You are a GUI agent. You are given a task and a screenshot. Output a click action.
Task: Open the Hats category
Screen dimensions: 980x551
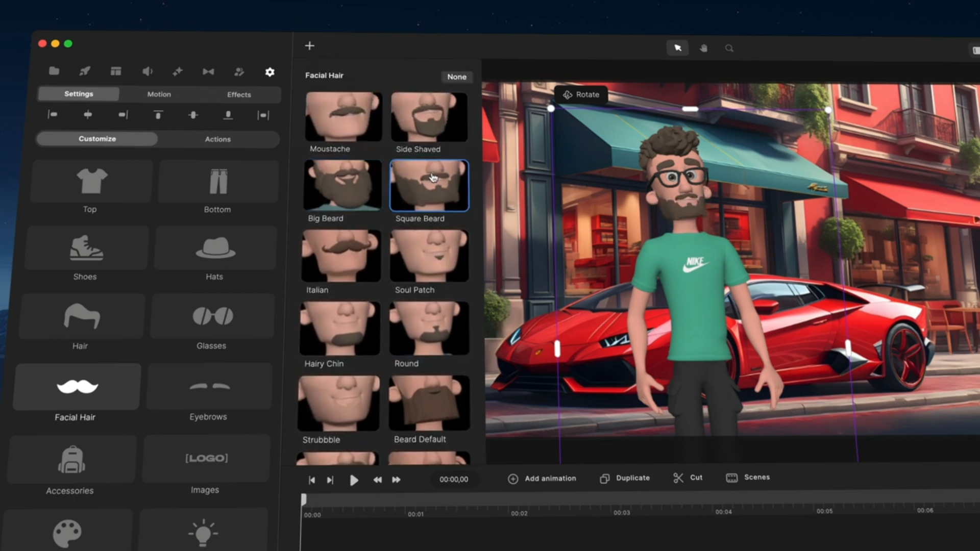[x=215, y=248]
